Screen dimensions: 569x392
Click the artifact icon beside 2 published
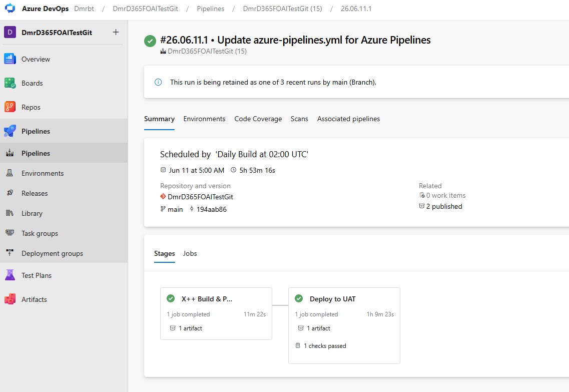pos(422,206)
